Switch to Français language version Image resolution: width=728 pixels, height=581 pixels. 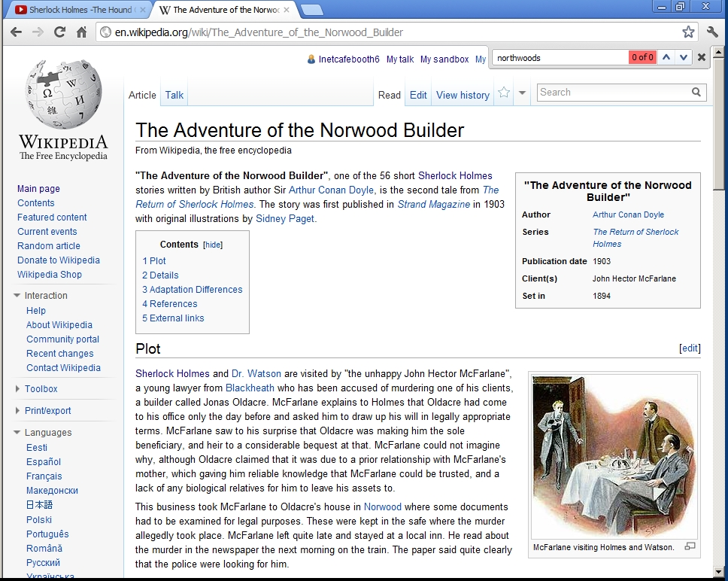(44, 476)
